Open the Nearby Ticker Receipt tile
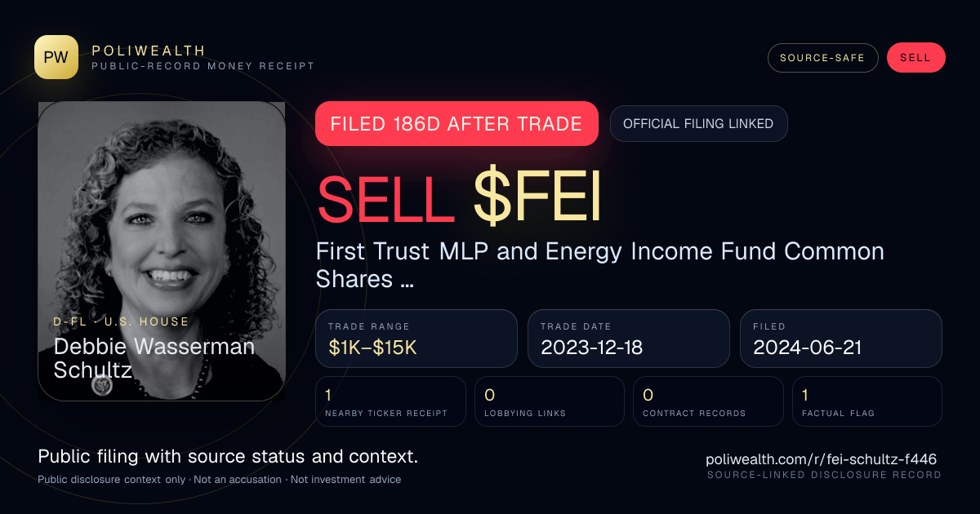This screenshot has height=514, width=980. click(391, 401)
